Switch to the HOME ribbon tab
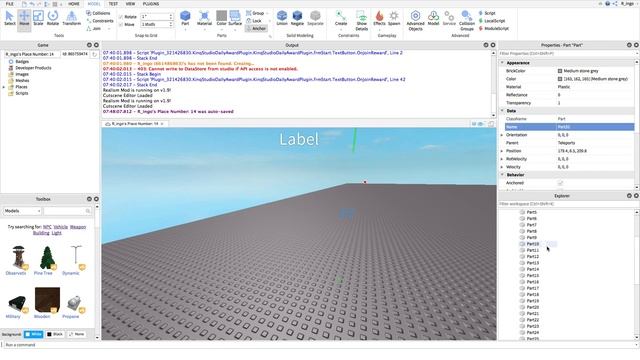The width and height of the screenshot is (640, 360). pyautogui.click(x=74, y=4)
